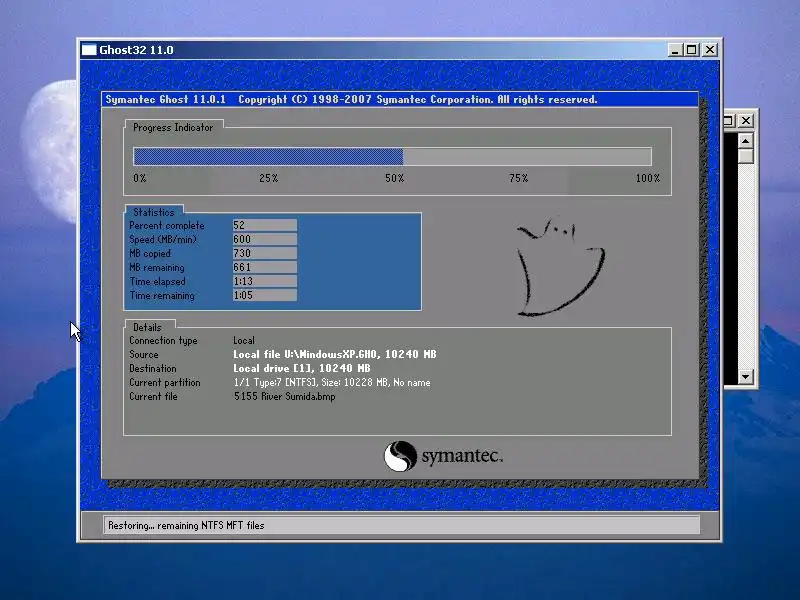Image resolution: width=800 pixels, height=600 pixels.
Task: Minimize the Ghost32 11.0 window
Action: tap(675, 50)
